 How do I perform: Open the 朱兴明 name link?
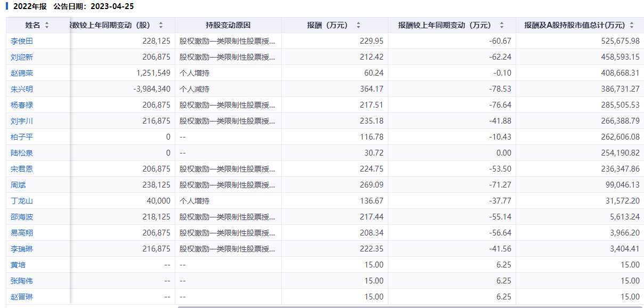coord(22,89)
